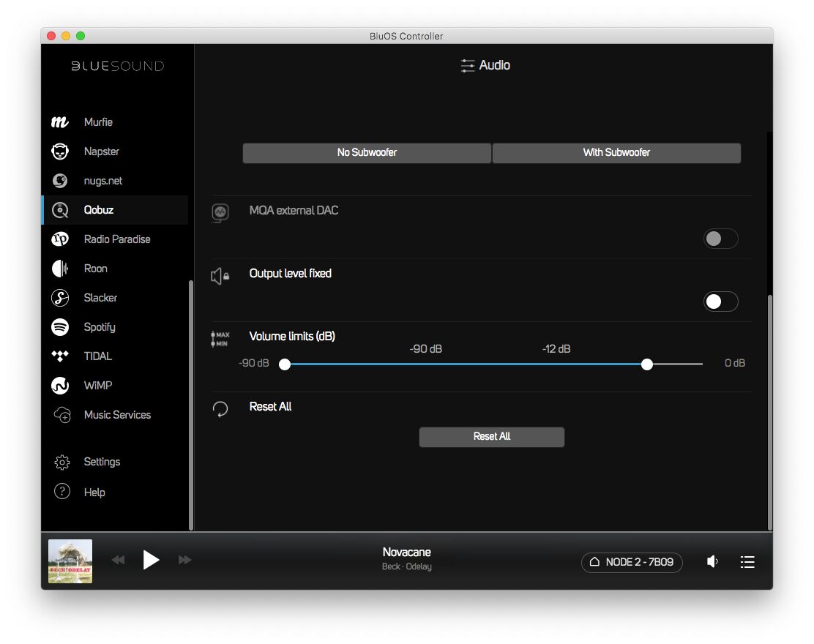Open the TIDAL music service
The image size is (814, 644).
click(97, 356)
